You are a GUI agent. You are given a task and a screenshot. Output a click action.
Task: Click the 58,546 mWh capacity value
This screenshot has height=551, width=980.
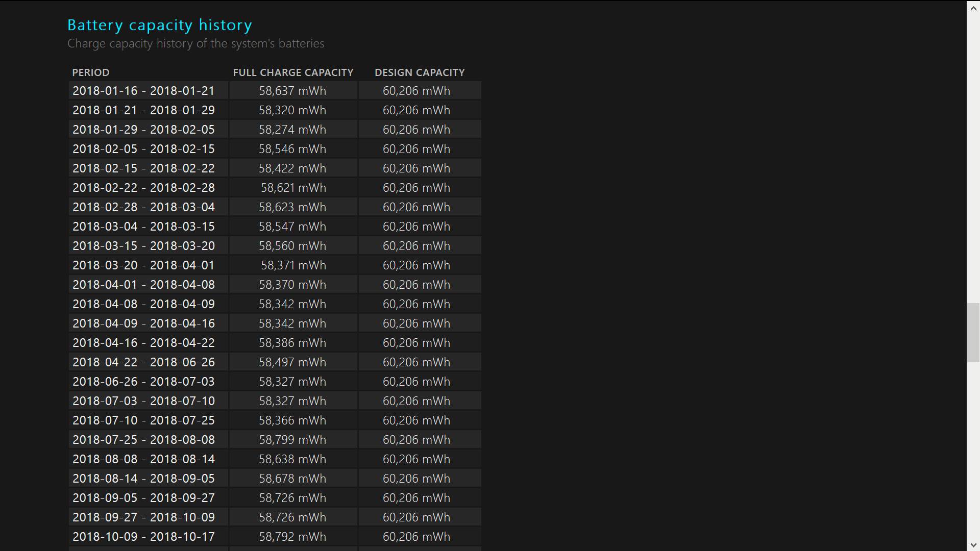pyautogui.click(x=292, y=149)
